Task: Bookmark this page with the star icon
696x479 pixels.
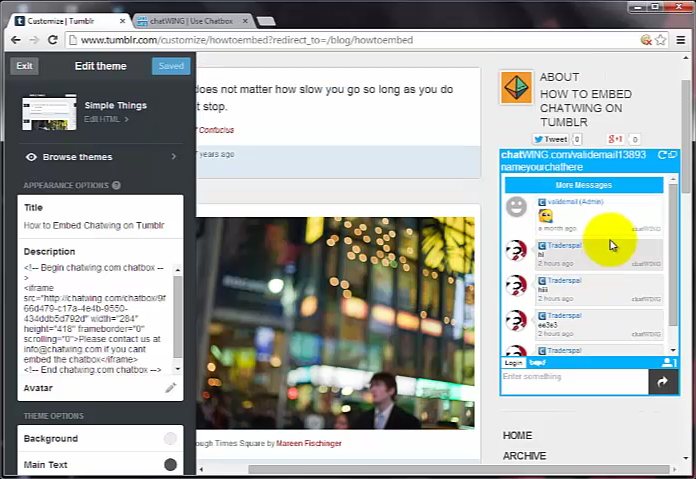Action: click(x=660, y=40)
